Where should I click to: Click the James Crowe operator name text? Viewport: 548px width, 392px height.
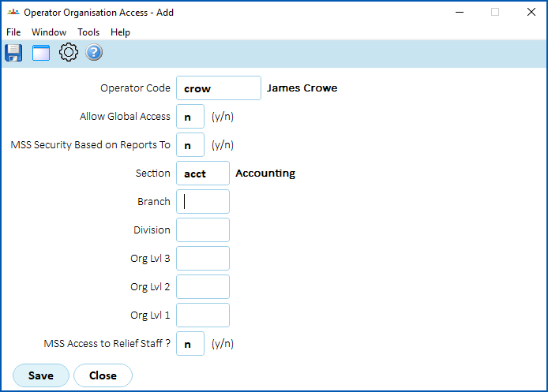[302, 88]
